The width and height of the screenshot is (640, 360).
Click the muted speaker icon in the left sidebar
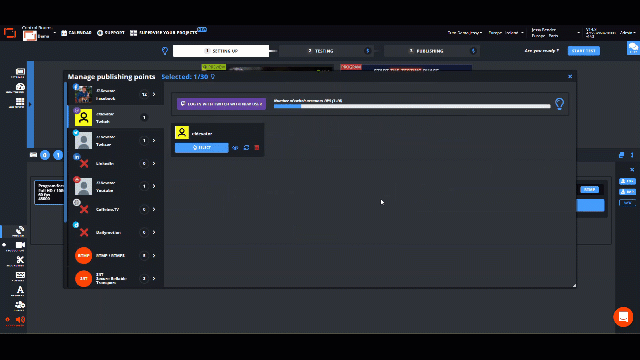(x=20, y=320)
